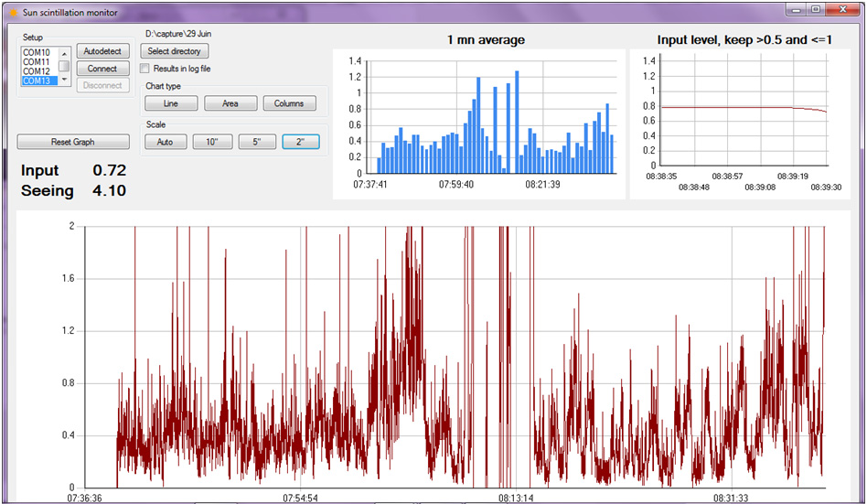Click the sun icon in title bar
Screen dimensions: 867x504
coord(14,12)
